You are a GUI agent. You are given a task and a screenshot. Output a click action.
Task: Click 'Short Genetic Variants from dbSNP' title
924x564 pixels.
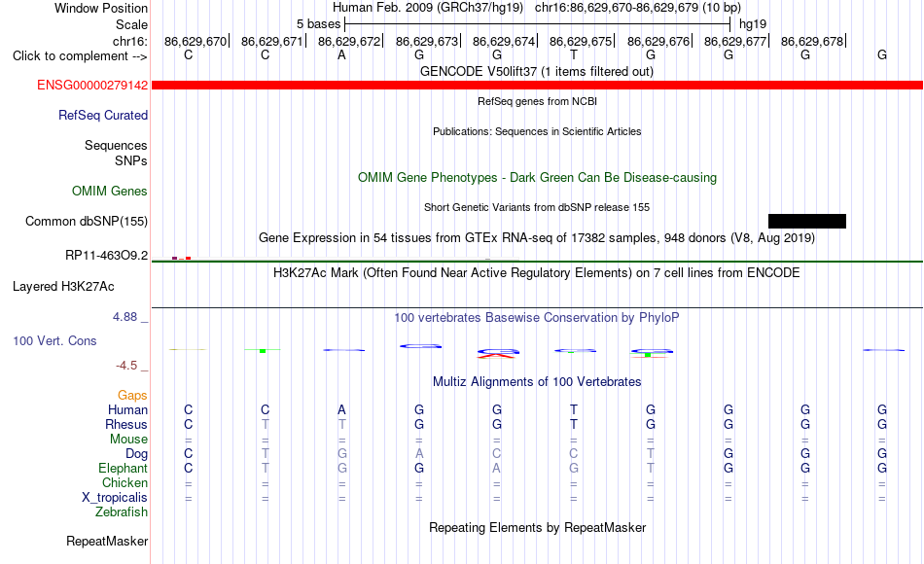(537, 207)
